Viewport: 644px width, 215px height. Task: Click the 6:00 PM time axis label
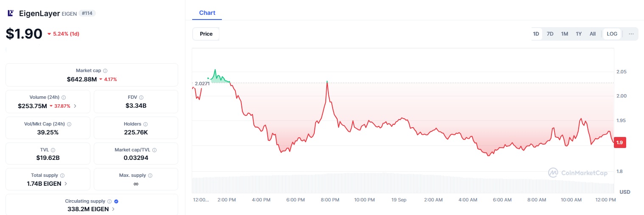tap(295, 199)
